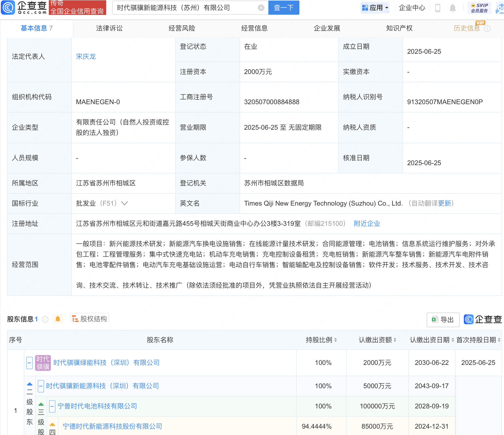Select 2030-06-22 contribution date

(x=432, y=363)
